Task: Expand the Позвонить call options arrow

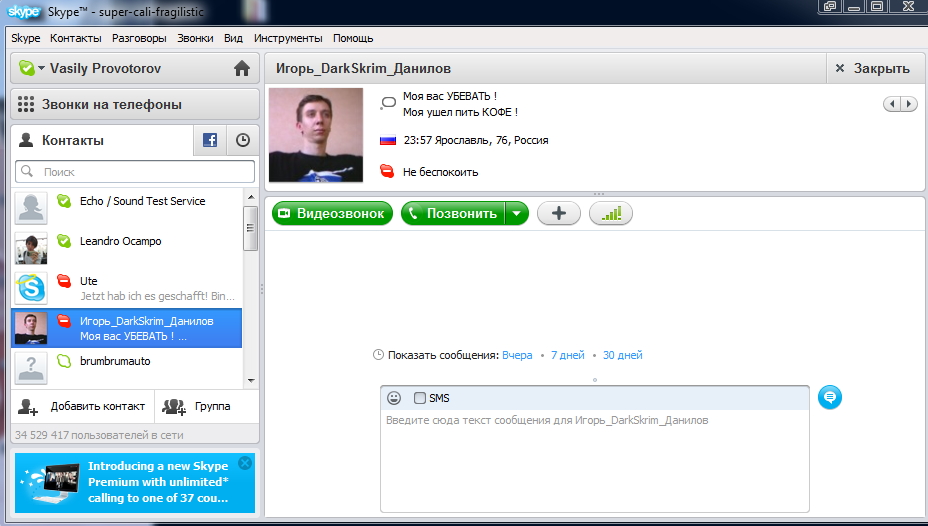Action: [517, 214]
